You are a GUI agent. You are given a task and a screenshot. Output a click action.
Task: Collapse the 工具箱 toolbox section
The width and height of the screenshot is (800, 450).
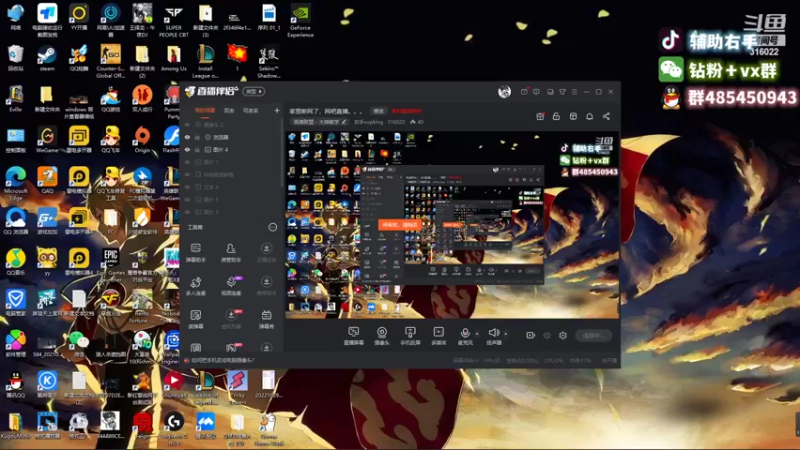coord(272,227)
